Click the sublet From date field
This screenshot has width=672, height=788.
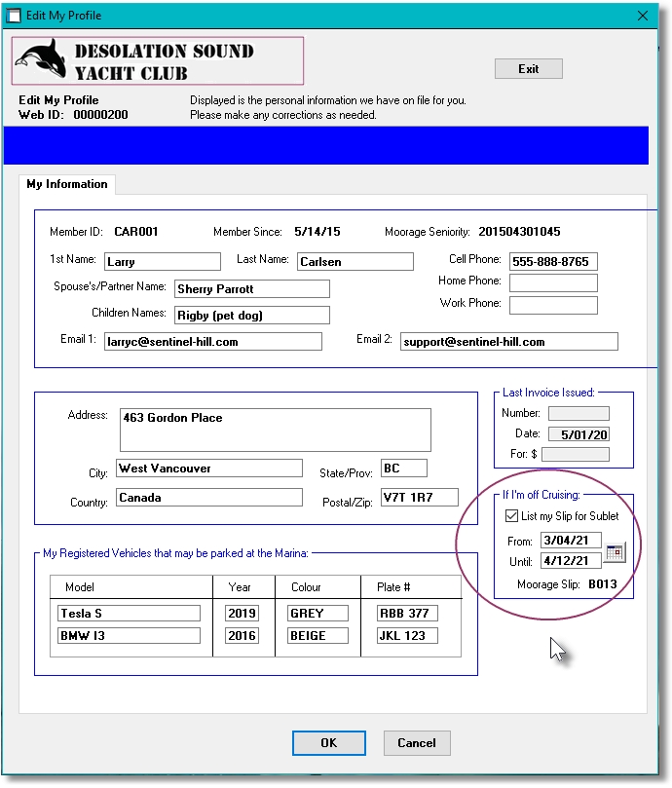tap(571, 541)
